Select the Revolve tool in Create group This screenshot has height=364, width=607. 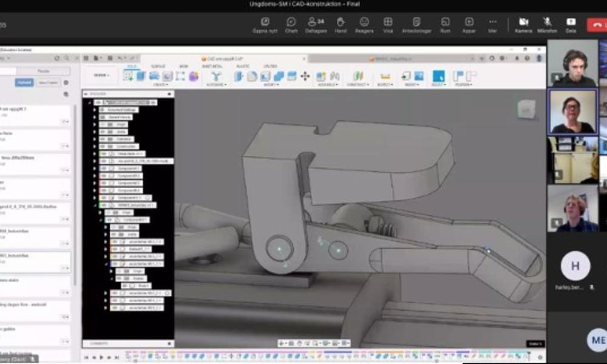pyautogui.click(x=154, y=76)
